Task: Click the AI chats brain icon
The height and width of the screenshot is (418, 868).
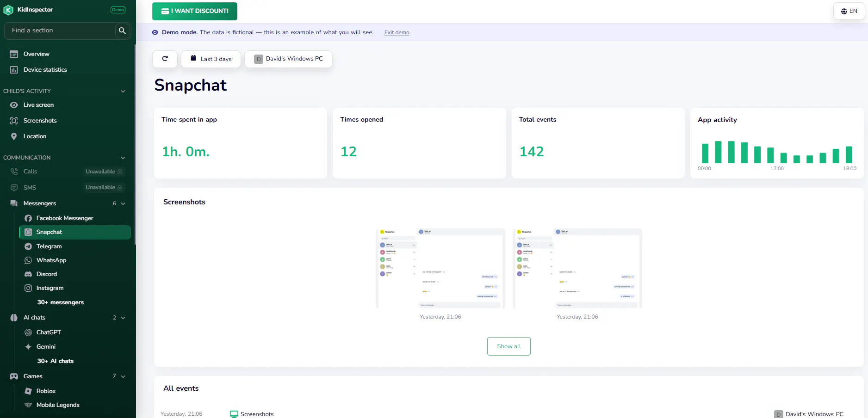Action: (14, 318)
